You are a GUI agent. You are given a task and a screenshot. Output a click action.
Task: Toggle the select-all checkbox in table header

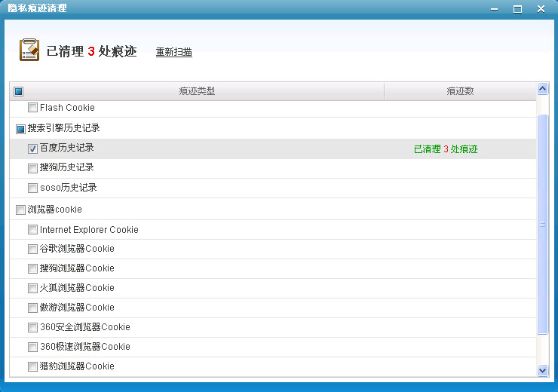[x=19, y=91]
